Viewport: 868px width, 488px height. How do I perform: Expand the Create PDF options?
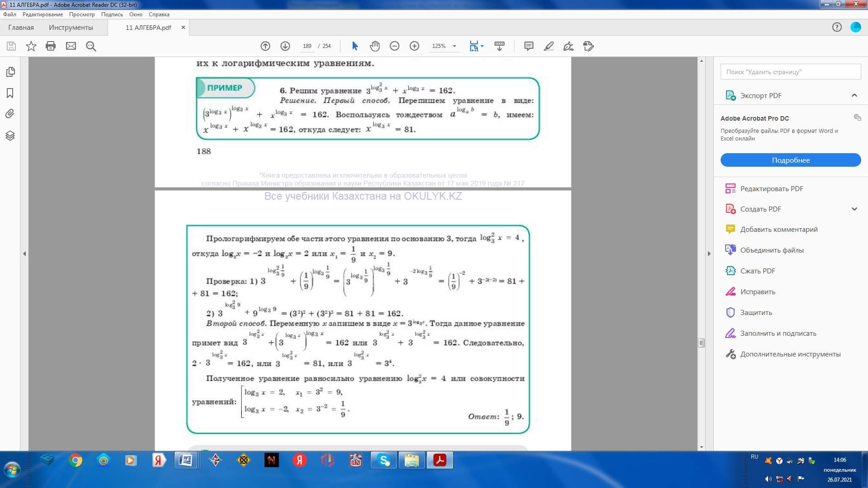pyautogui.click(x=854, y=209)
